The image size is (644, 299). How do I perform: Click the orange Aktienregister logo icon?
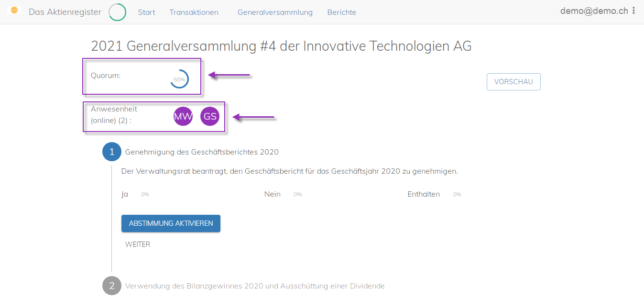(x=14, y=10)
